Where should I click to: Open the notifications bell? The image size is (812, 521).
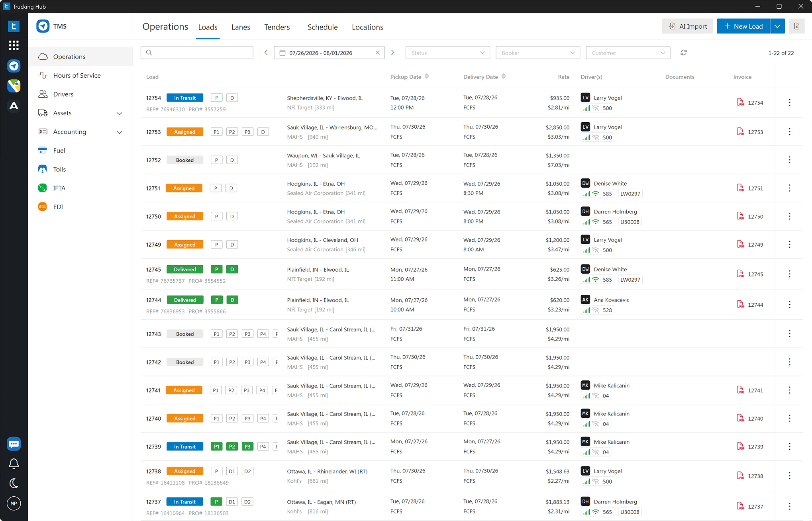(x=14, y=464)
